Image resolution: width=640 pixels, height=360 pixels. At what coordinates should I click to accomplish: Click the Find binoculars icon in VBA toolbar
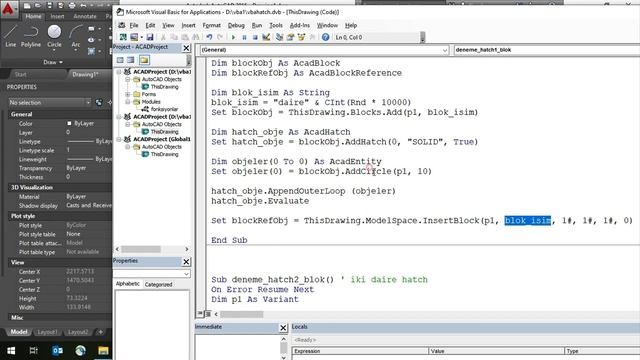[196, 37]
